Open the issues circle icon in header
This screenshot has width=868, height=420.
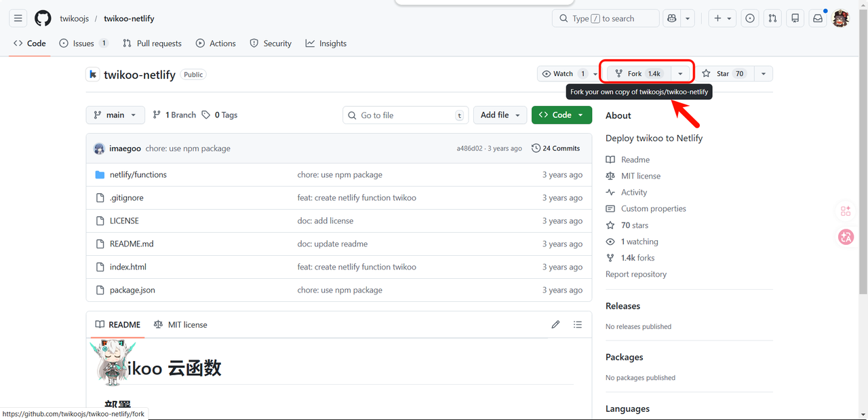coord(750,18)
